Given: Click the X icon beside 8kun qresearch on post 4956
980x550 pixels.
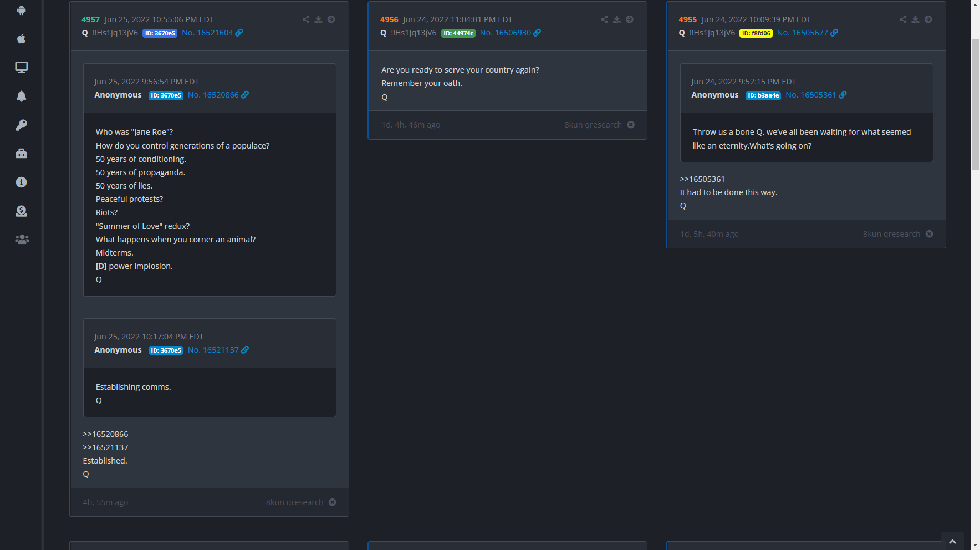Looking at the screenshot, I should pos(631,125).
